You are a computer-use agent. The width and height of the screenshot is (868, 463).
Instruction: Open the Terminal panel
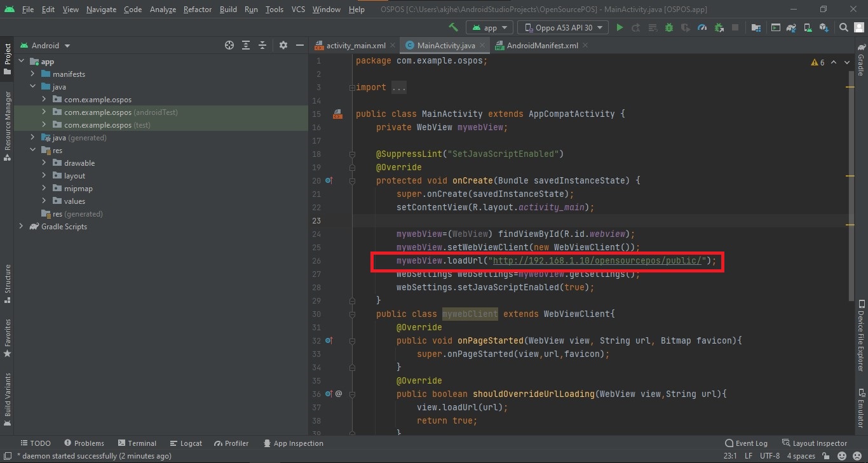137,443
